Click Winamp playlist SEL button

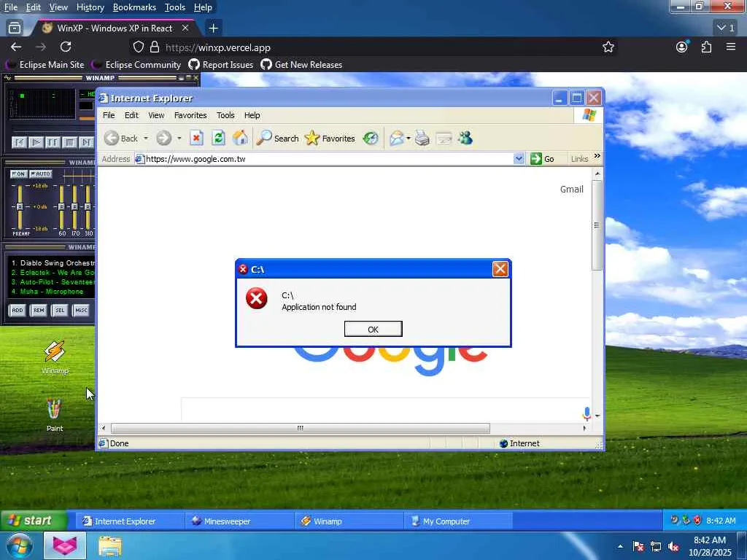coord(60,311)
